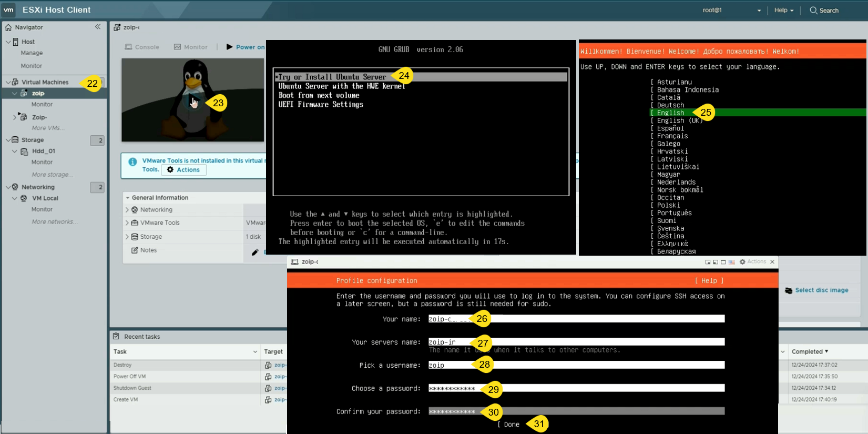Collapse the Navigator panel with double-chevron icon

(98, 27)
